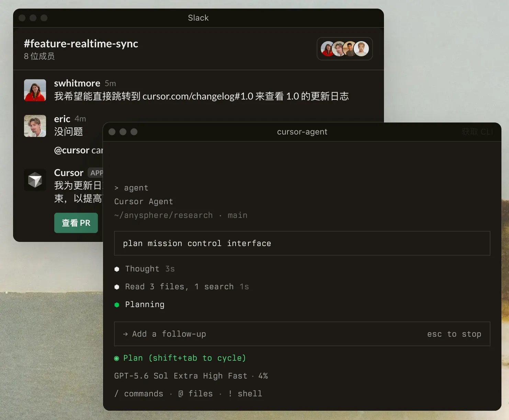Image resolution: width=509 pixels, height=420 pixels.
Task: Click the ~/anysphere/research path
Action: point(163,215)
